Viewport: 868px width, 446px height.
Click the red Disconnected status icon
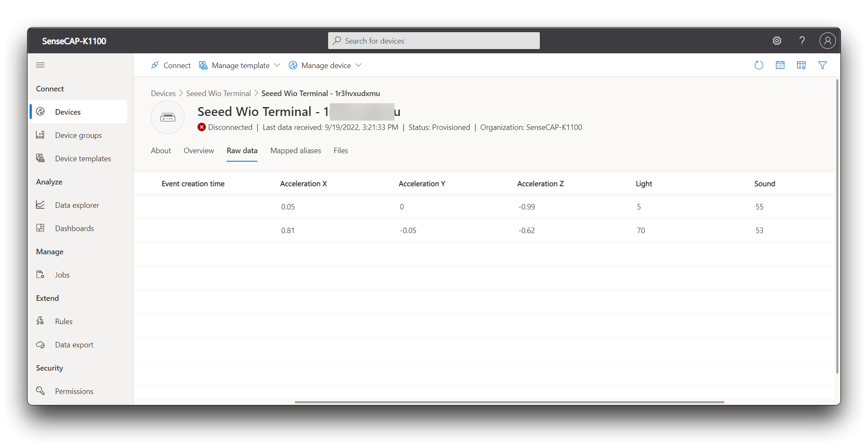[x=202, y=127]
